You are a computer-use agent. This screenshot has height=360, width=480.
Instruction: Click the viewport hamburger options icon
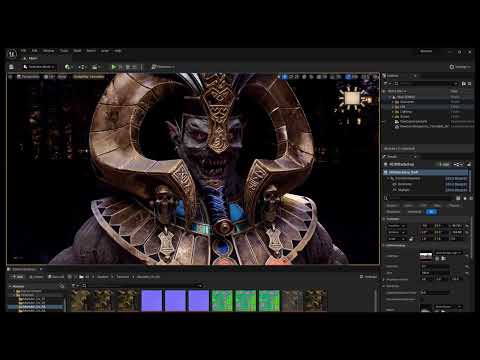click(x=10, y=77)
